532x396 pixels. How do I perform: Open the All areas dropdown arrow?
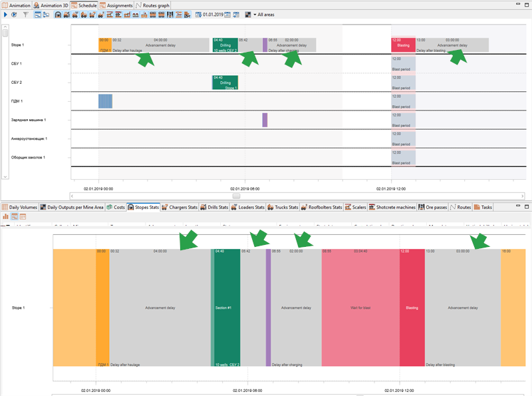(x=255, y=15)
